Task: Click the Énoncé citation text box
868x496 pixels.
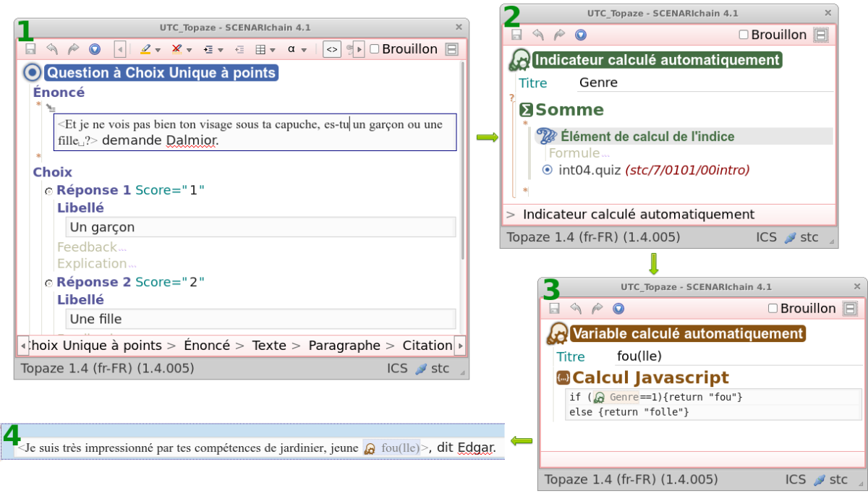Action: [x=255, y=132]
